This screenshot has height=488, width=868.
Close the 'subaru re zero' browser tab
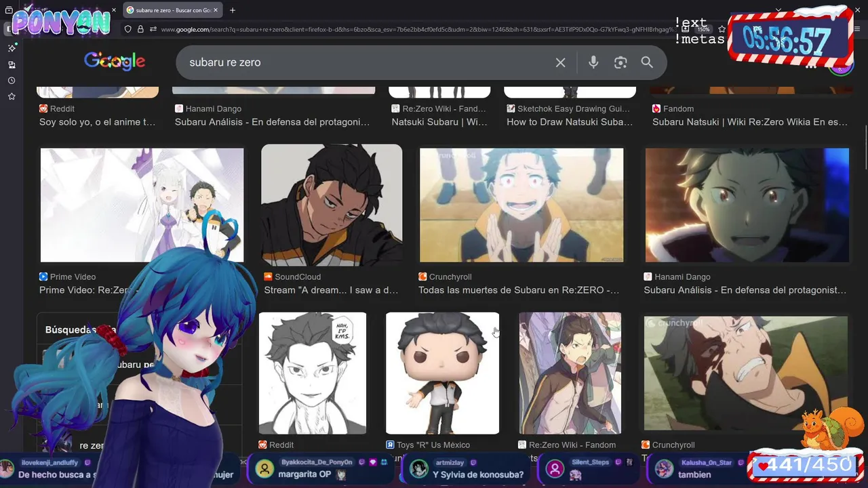coord(216,10)
